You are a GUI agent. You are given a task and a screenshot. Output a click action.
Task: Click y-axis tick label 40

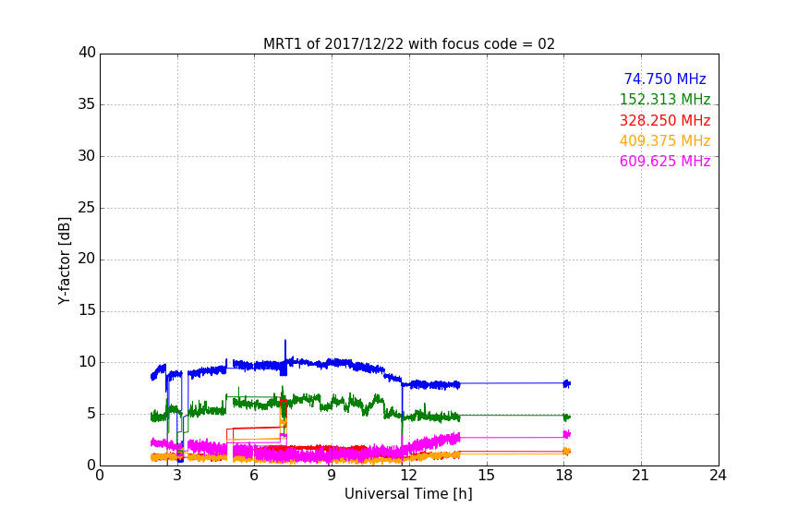[87, 53]
